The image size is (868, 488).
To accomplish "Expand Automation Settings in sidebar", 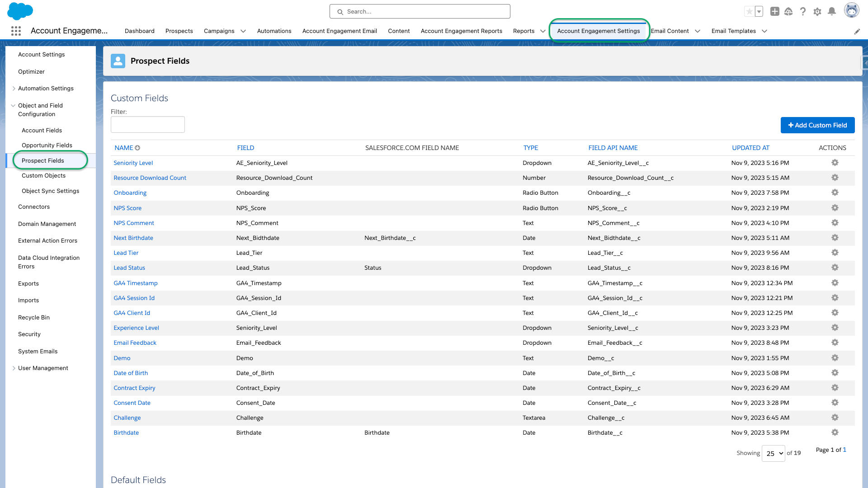I will [x=14, y=89].
